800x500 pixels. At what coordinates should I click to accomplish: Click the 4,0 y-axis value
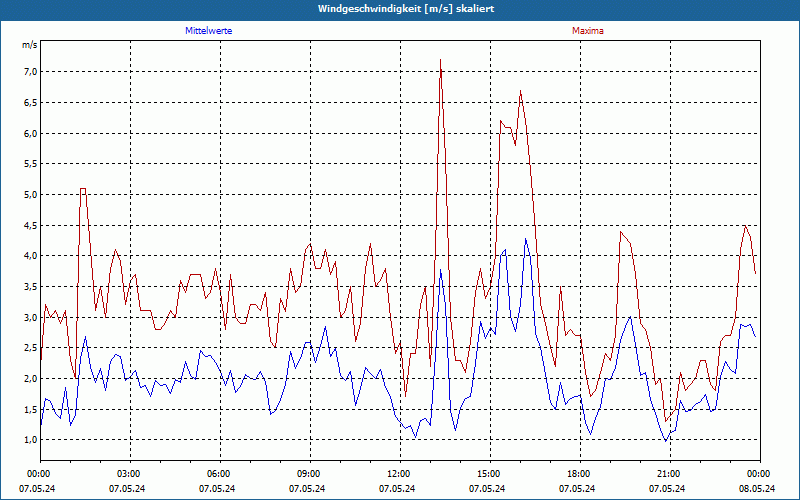tap(31, 256)
